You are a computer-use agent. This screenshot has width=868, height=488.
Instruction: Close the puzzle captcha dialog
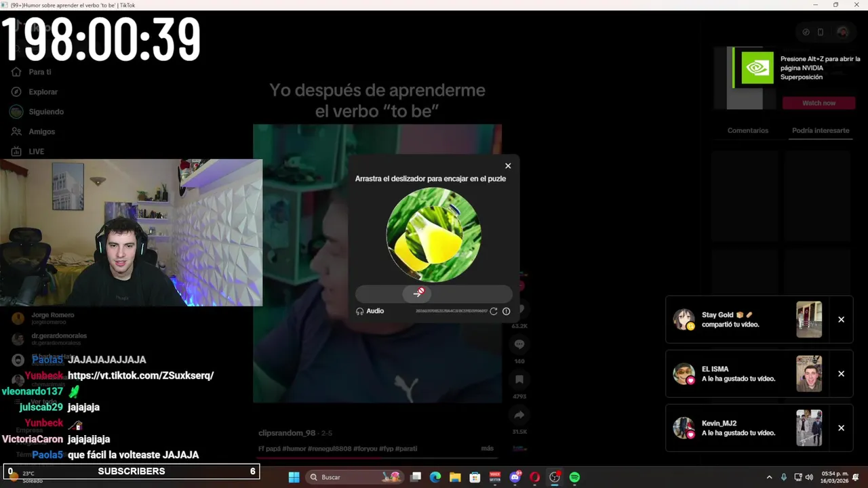(x=508, y=165)
